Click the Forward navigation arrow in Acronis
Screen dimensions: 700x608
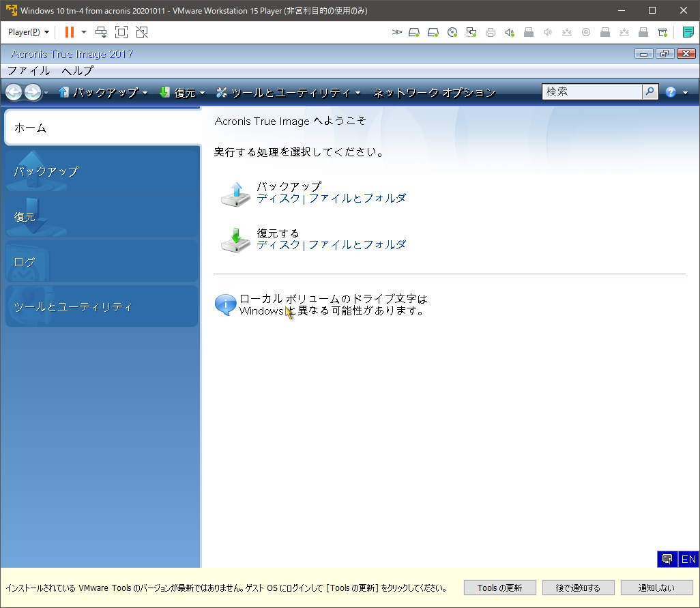pyautogui.click(x=33, y=92)
